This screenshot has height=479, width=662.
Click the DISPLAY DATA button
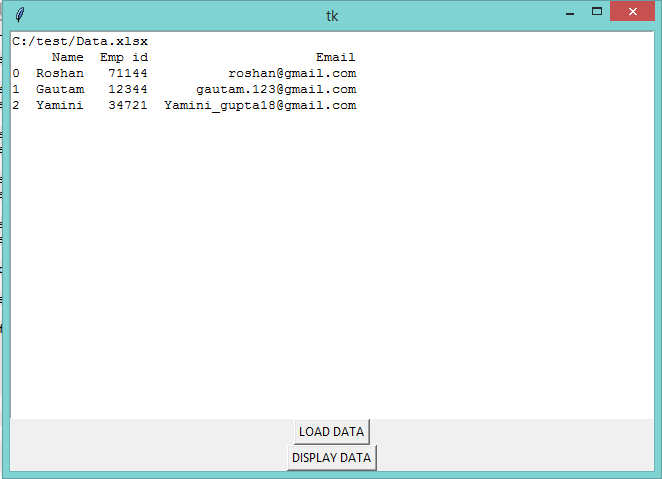point(331,457)
